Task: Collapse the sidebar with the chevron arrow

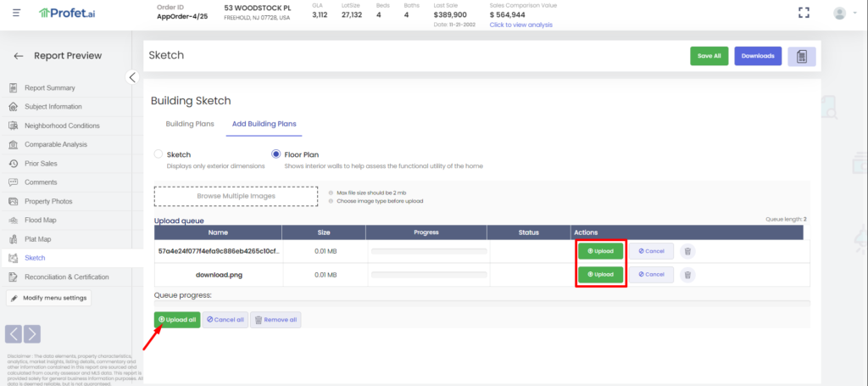Action: [x=132, y=77]
